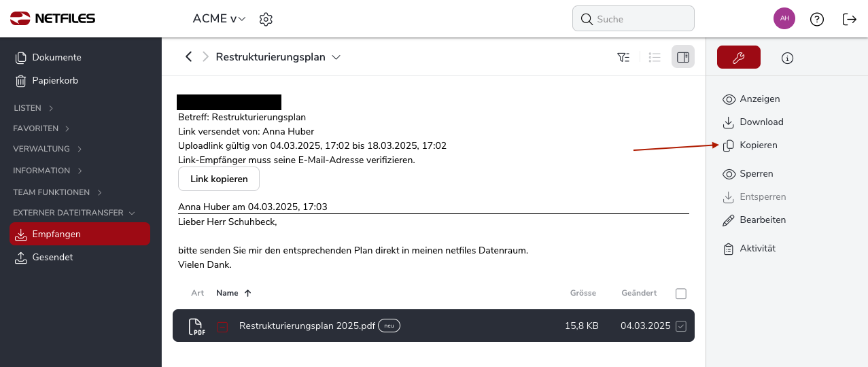Uncheck the Restrukturierungsplan 2025.pdf row checkbox
Image resolution: width=868 pixels, height=367 pixels.
pos(681,326)
